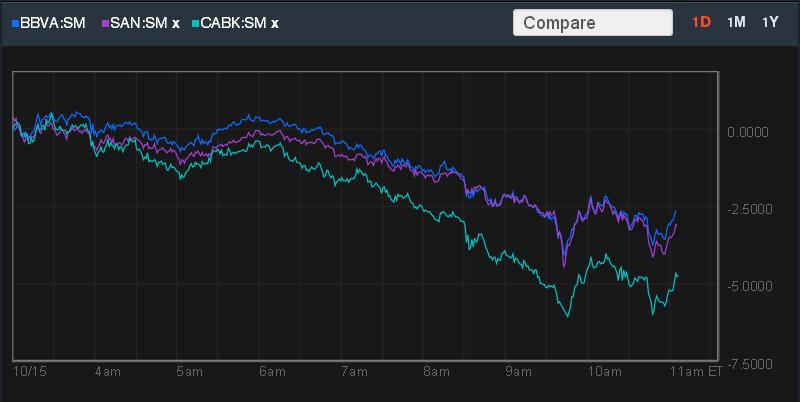Click the teal CABK:SM color swatch
Image resolution: width=800 pixels, height=402 pixels.
coord(196,23)
